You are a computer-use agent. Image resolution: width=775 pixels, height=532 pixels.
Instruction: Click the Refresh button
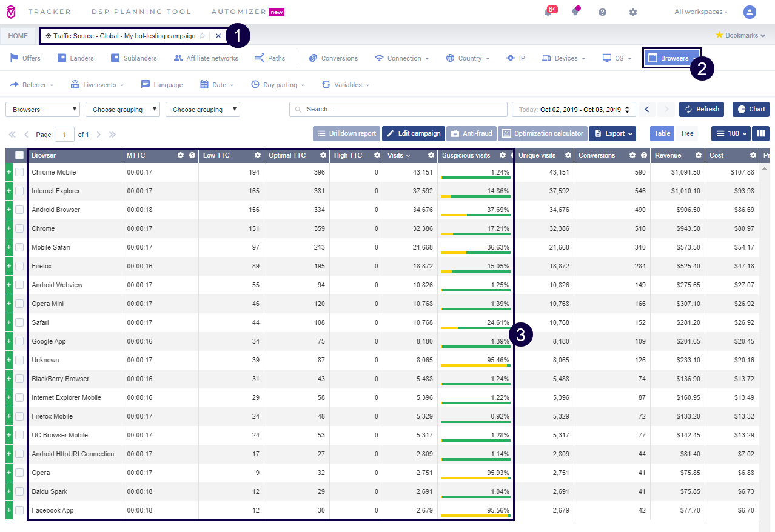click(701, 110)
